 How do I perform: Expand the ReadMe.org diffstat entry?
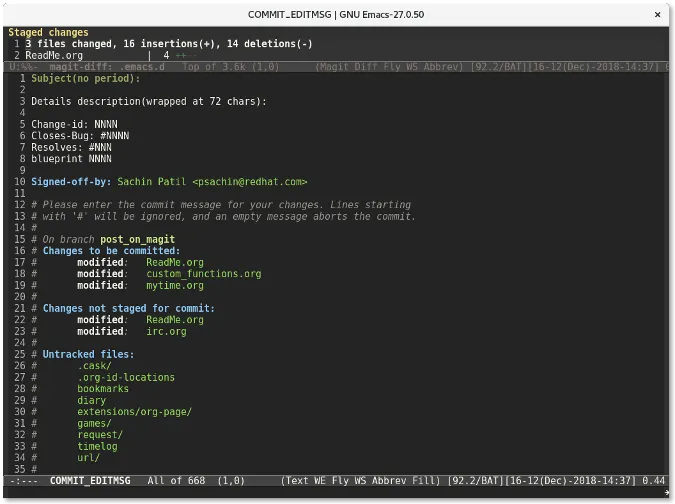point(54,56)
